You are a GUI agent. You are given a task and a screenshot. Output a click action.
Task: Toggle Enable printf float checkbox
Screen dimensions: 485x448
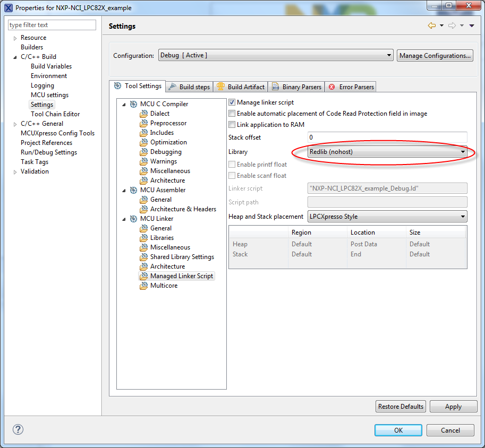[232, 165]
